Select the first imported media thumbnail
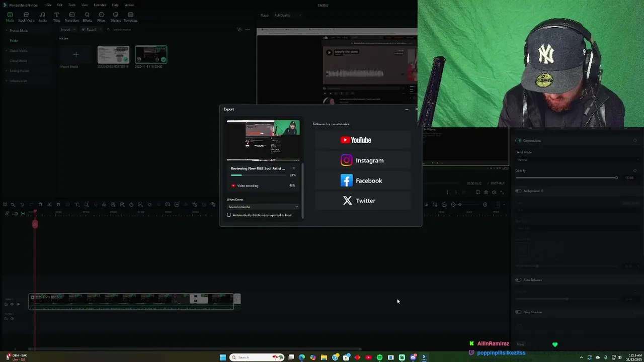 113,55
